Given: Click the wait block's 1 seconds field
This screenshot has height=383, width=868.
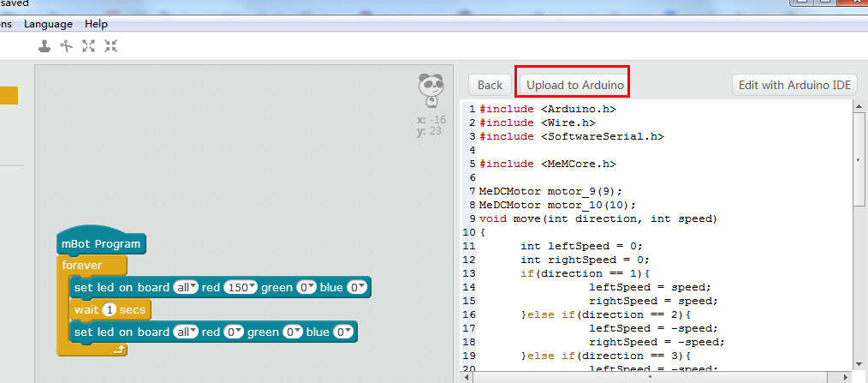Looking at the screenshot, I should [110, 310].
